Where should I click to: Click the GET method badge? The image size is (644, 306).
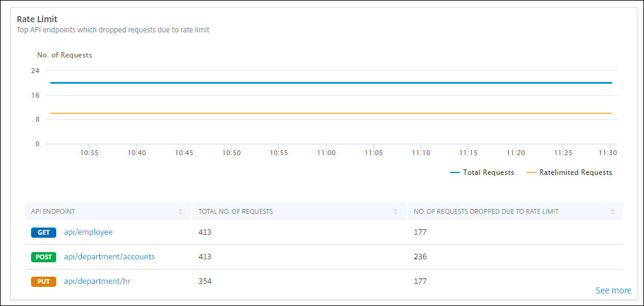pyautogui.click(x=44, y=232)
